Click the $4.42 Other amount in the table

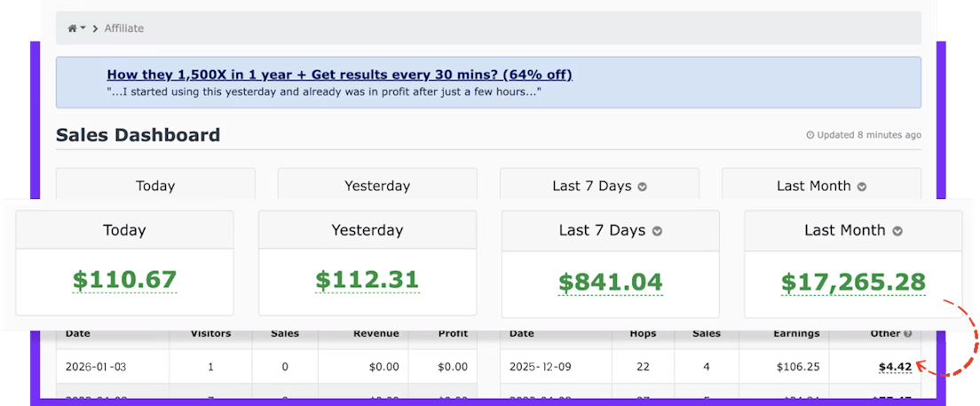[895, 366]
